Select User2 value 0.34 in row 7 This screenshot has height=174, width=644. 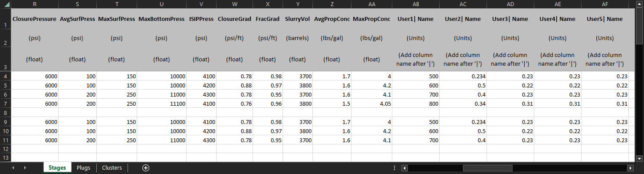(463, 104)
